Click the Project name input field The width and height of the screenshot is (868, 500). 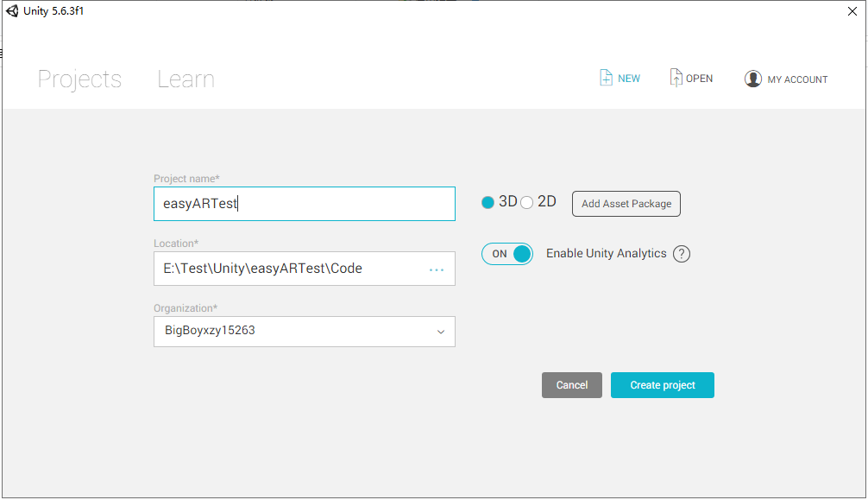tap(305, 204)
